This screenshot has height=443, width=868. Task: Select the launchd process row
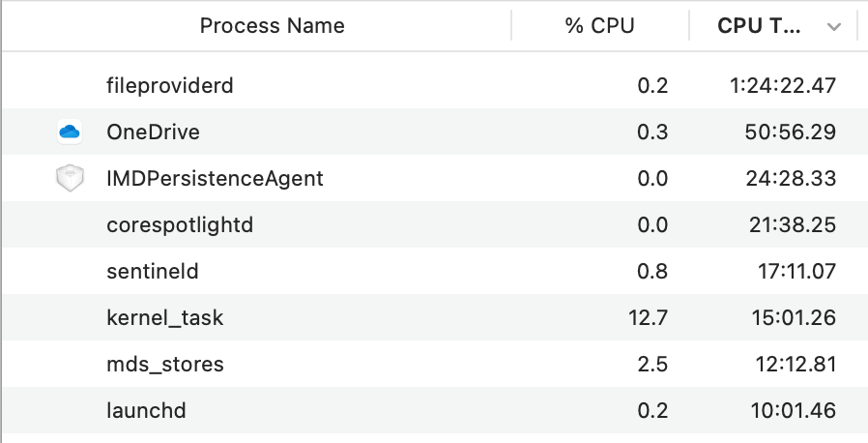(434, 410)
